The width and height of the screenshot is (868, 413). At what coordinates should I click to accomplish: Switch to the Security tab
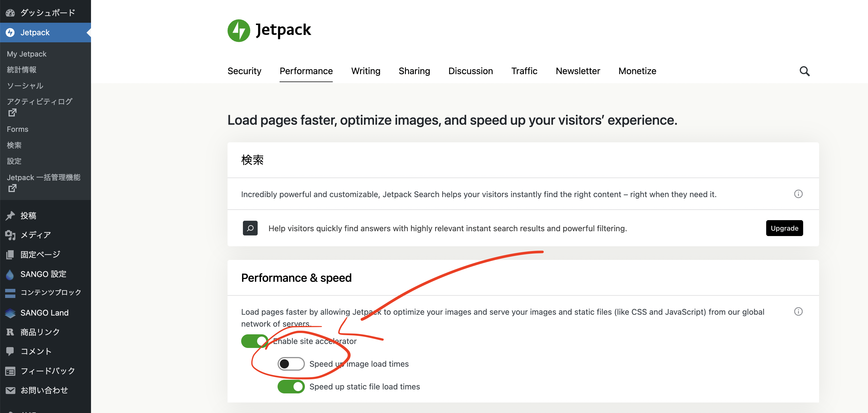244,71
